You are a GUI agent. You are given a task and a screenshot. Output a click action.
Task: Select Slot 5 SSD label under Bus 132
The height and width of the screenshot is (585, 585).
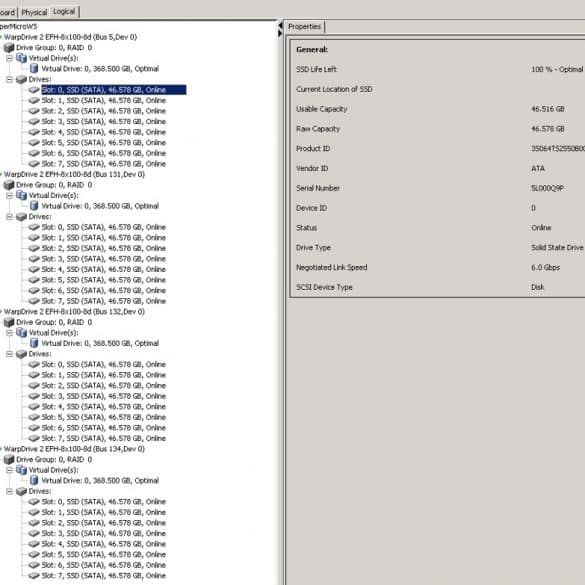click(104, 417)
